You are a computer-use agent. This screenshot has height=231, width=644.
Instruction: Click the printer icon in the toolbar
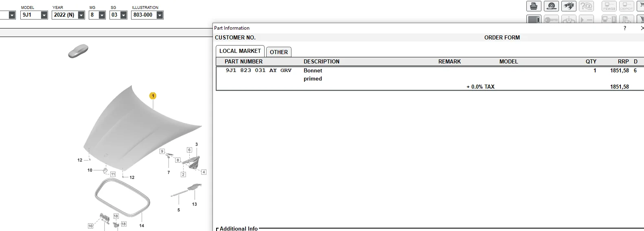[x=534, y=6]
